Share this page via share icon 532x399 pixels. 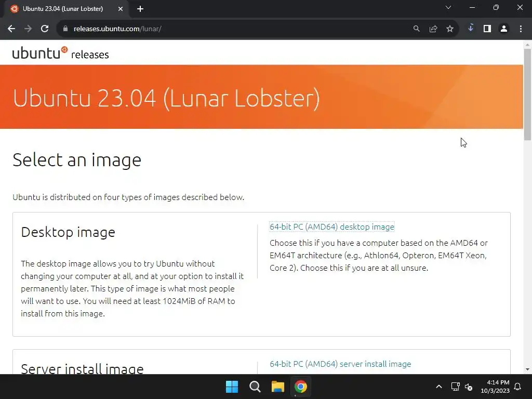[x=433, y=29]
